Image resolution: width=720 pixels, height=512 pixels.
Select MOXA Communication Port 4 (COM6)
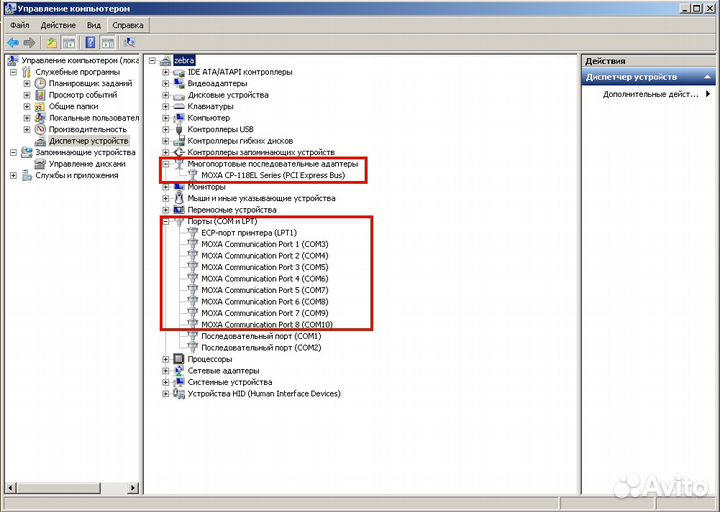[x=264, y=278]
